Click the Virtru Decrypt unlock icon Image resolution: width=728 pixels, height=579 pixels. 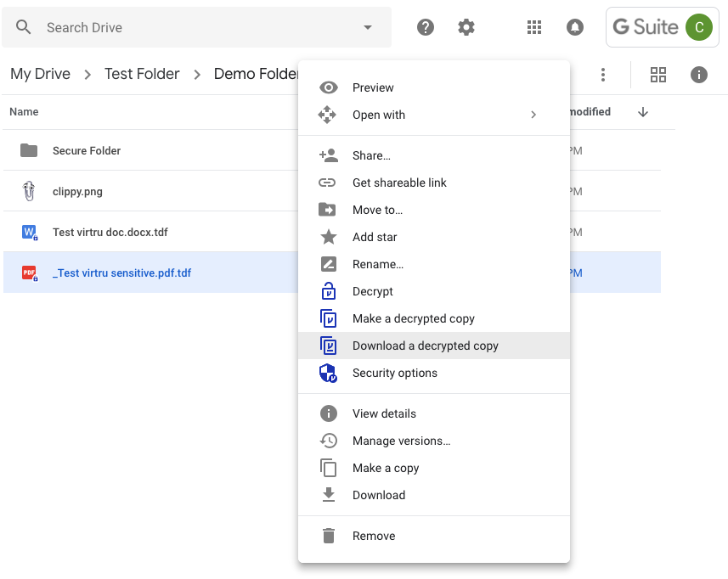pyautogui.click(x=328, y=291)
